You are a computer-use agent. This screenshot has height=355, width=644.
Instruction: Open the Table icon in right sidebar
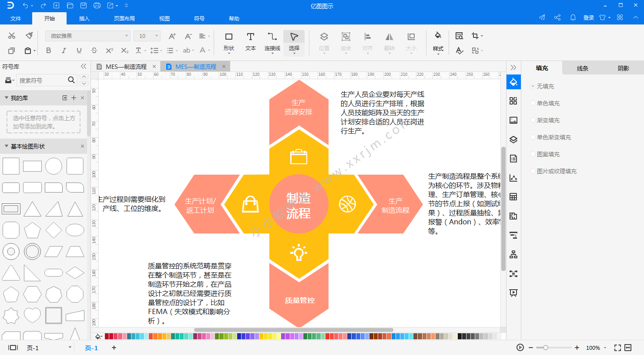513,197
